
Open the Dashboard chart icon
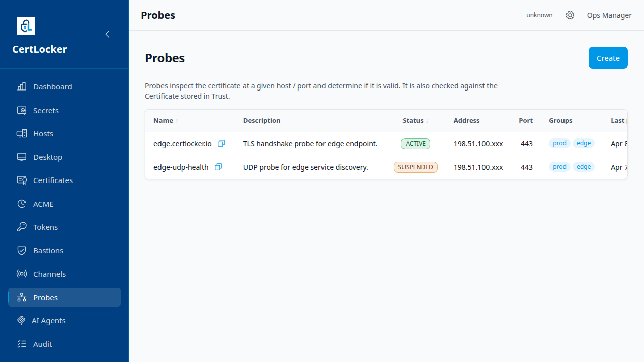[x=22, y=86]
